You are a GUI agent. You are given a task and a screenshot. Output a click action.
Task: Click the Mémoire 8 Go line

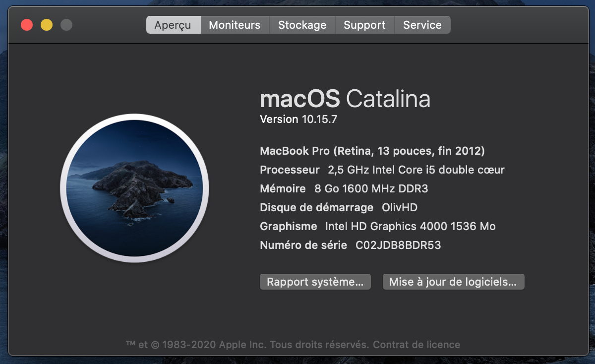(x=344, y=188)
